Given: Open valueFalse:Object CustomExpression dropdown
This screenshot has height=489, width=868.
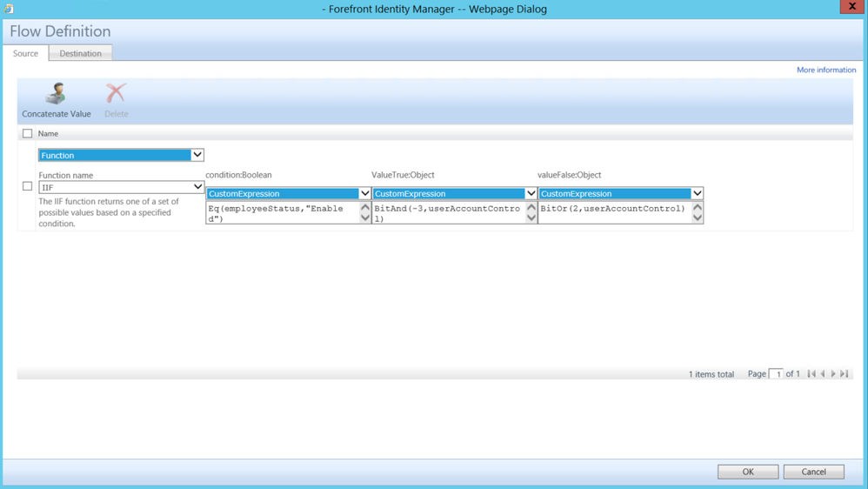Looking at the screenshot, I should click(x=620, y=193).
